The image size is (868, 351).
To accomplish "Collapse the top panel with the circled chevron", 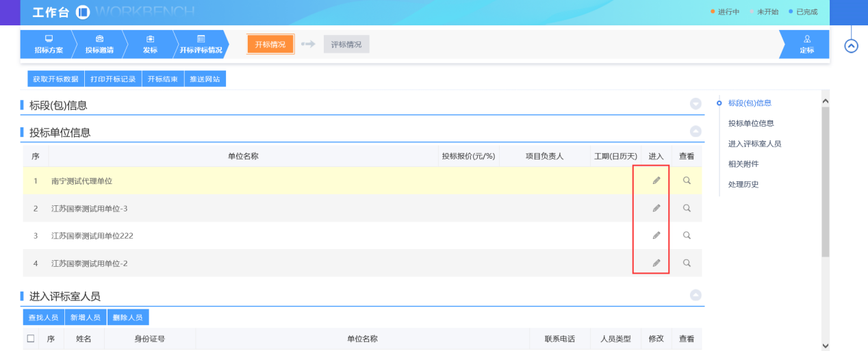I will 851,46.
